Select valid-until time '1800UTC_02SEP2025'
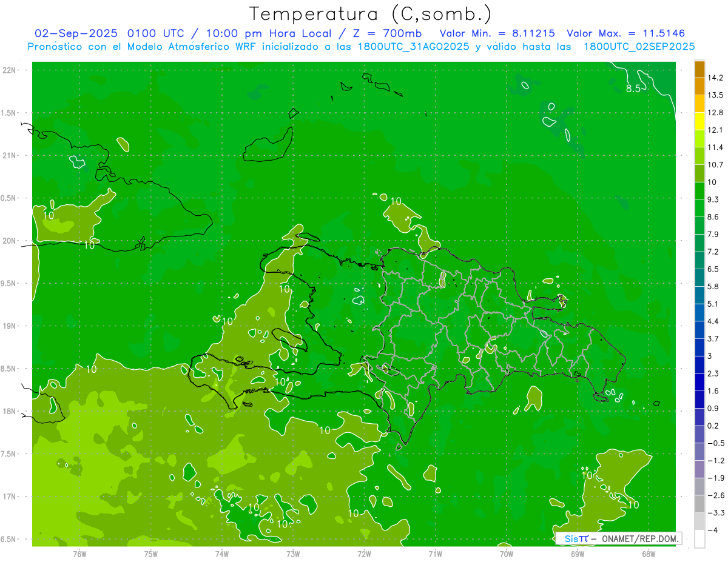The width and height of the screenshot is (728, 562). point(638,47)
